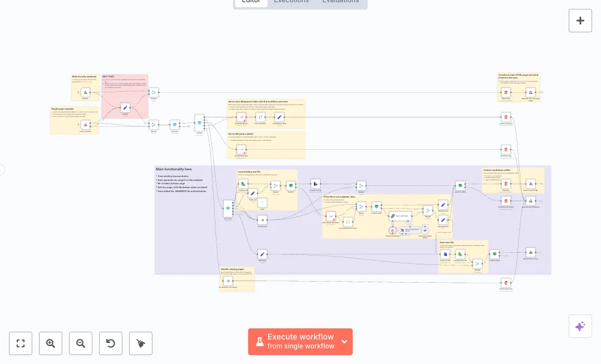Select the Main Page HTML node
The height and width of the screenshot is (364, 601).
[x=506, y=92]
